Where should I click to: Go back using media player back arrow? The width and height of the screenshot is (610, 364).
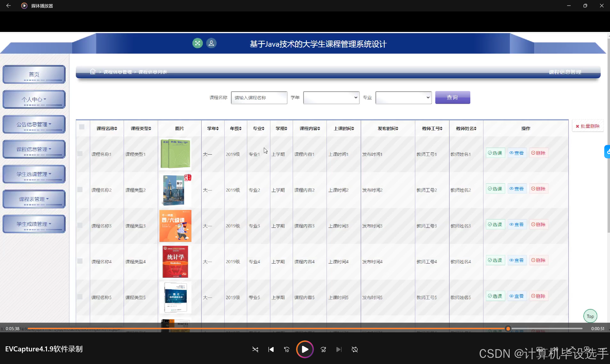click(9, 6)
